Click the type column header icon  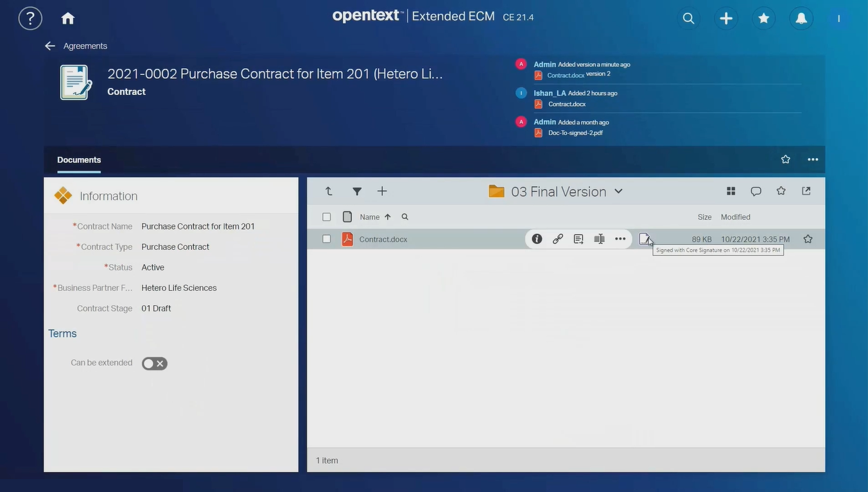click(x=347, y=217)
